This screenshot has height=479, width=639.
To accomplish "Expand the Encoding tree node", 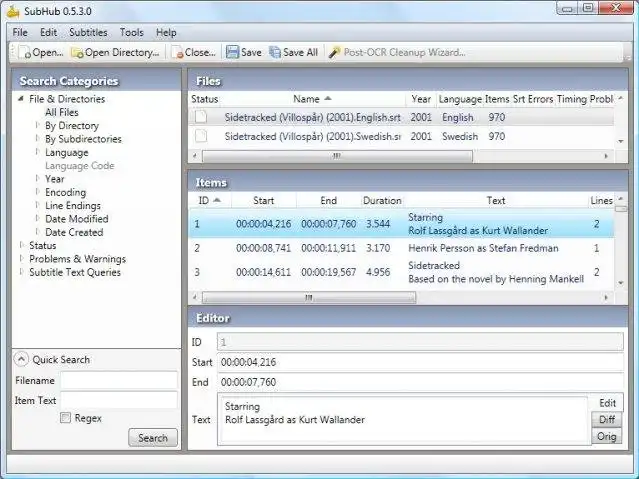I will pyautogui.click(x=37, y=192).
